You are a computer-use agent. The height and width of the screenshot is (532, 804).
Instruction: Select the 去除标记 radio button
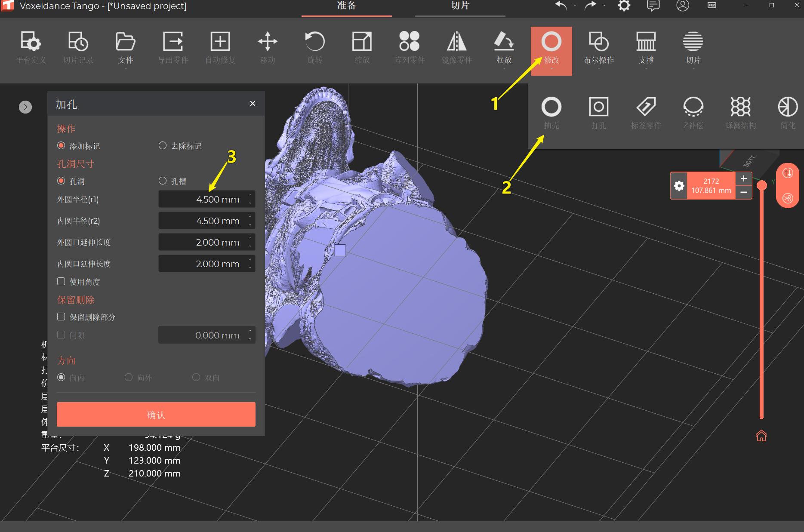click(163, 146)
